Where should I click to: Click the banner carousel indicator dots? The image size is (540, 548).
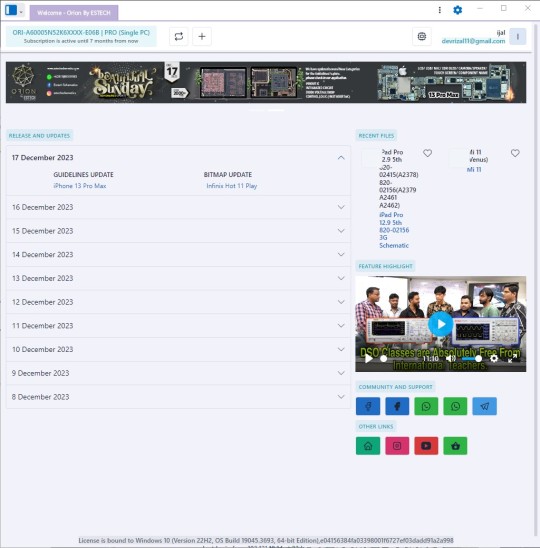[266, 110]
